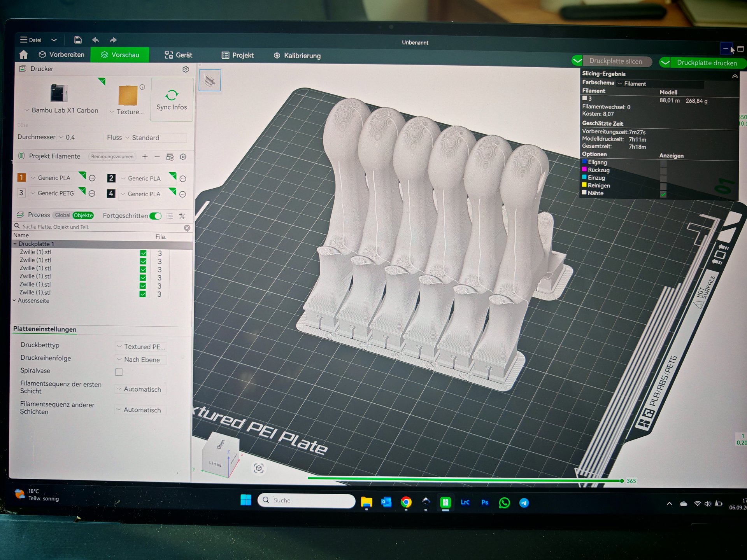747x560 pixels.
Task: Click the fit view camera icon
Action: click(259, 468)
